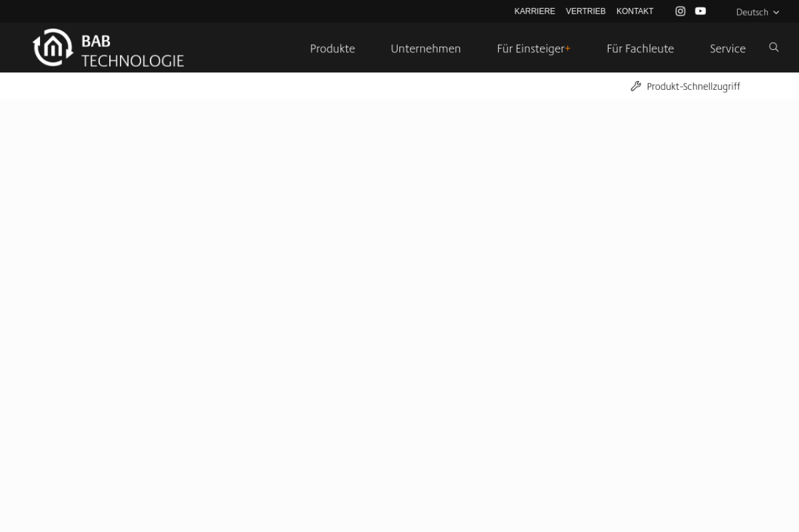This screenshot has width=799, height=532.
Task: Open the Für Fachleute menu item
Action: tap(640, 49)
